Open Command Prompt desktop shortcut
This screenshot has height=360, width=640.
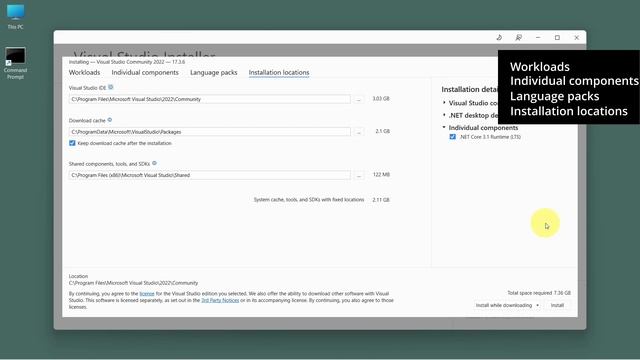16,63
